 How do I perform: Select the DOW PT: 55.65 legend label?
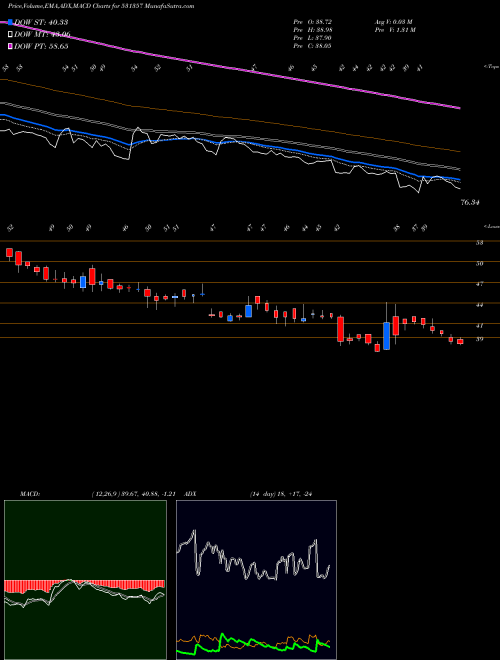41,46
